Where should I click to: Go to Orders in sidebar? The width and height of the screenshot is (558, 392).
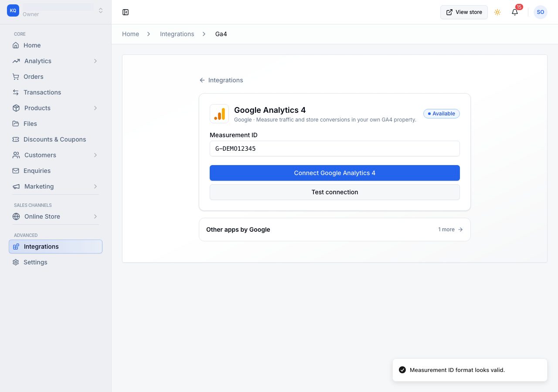[55, 77]
